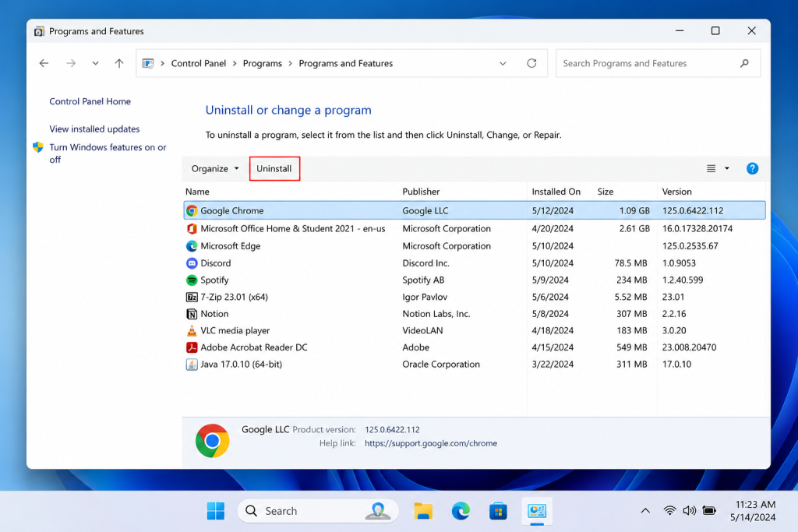Sort by the Version column header
The height and width of the screenshot is (532, 798).
coord(676,192)
